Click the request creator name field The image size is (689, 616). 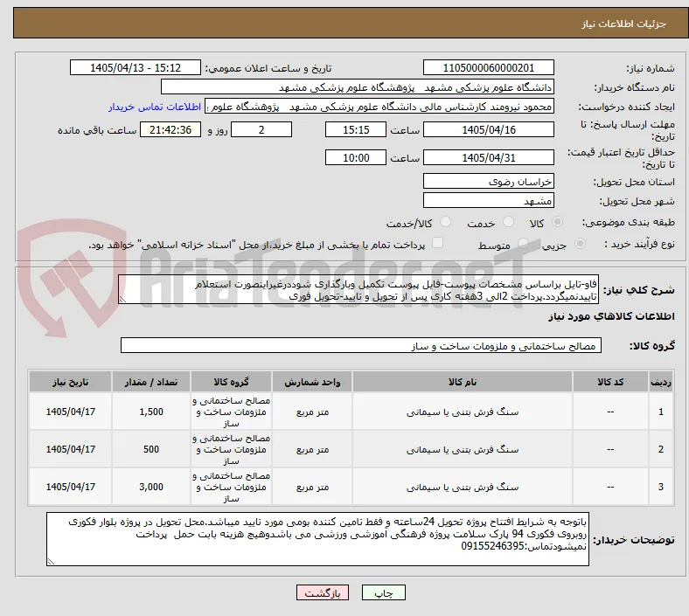[379, 107]
